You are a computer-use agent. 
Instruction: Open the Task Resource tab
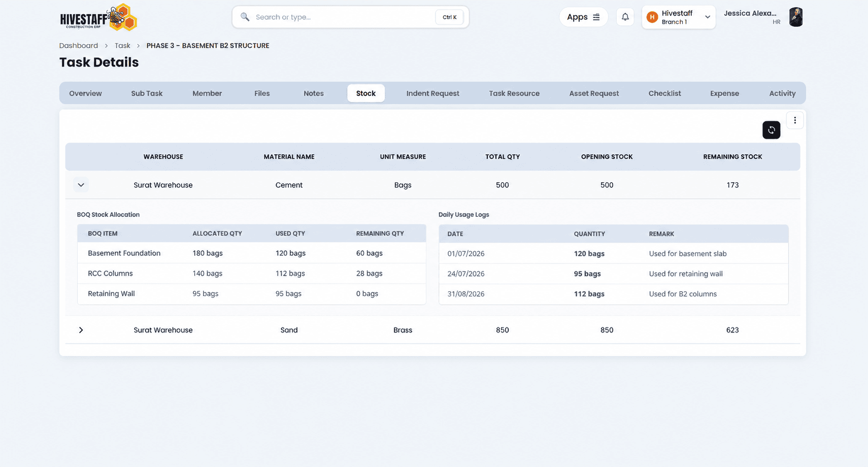(514, 93)
